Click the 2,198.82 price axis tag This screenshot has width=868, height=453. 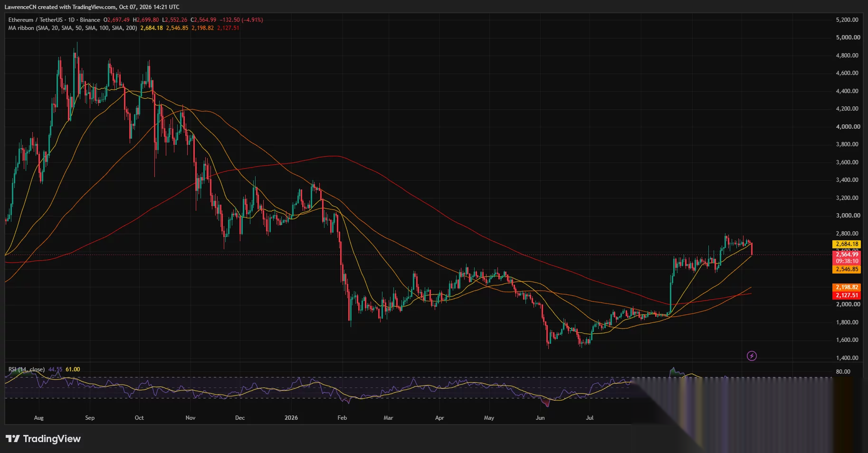pos(847,287)
